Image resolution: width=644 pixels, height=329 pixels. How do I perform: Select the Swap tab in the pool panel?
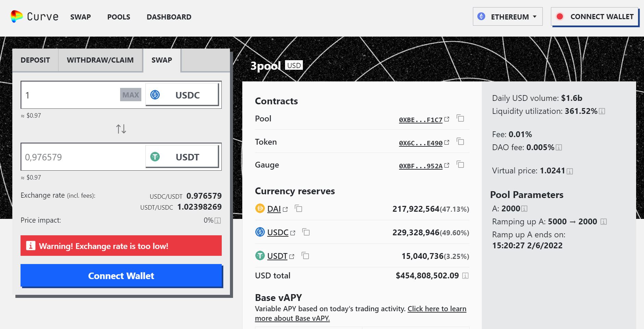click(x=162, y=60)
